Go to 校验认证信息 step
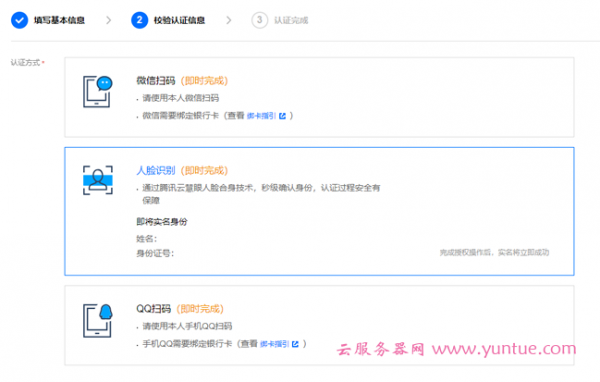Image resolution: width=600 pixels, height=382 pixels. click(x=179, y=20)
